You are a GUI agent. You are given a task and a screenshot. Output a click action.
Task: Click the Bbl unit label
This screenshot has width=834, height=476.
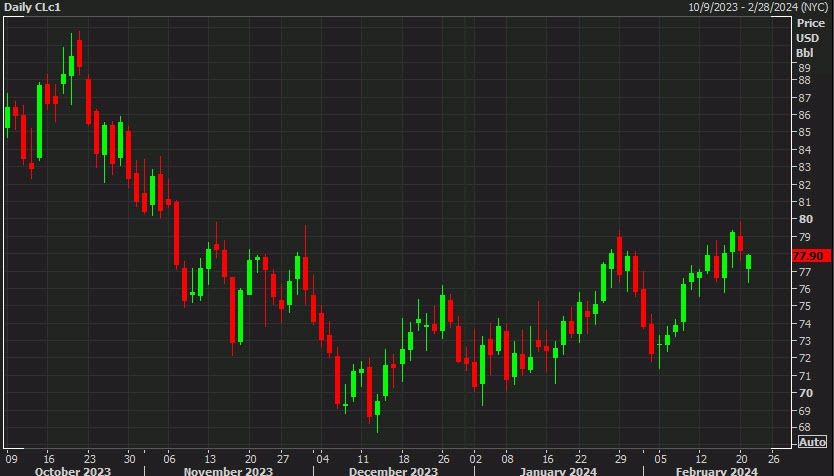tap(805, 53)
